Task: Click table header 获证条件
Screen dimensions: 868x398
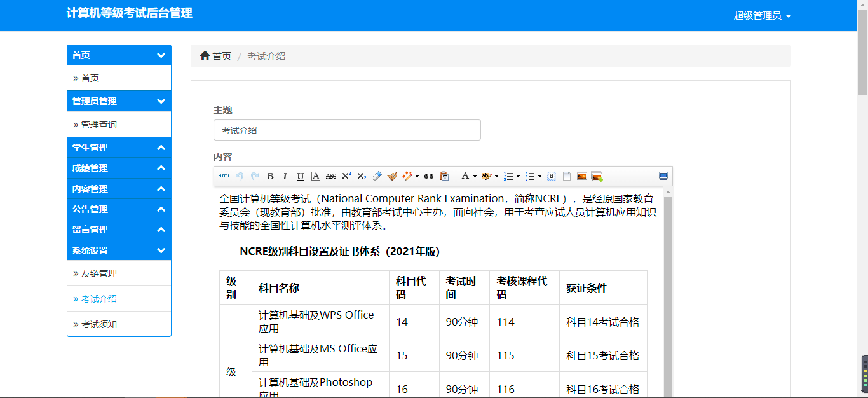Action: point(603,287)
